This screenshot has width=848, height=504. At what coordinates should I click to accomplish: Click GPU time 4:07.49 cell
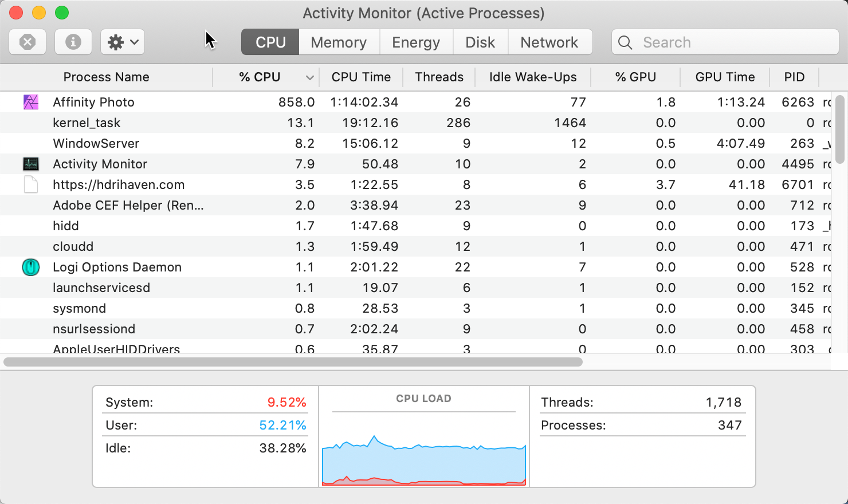[740, 143]
